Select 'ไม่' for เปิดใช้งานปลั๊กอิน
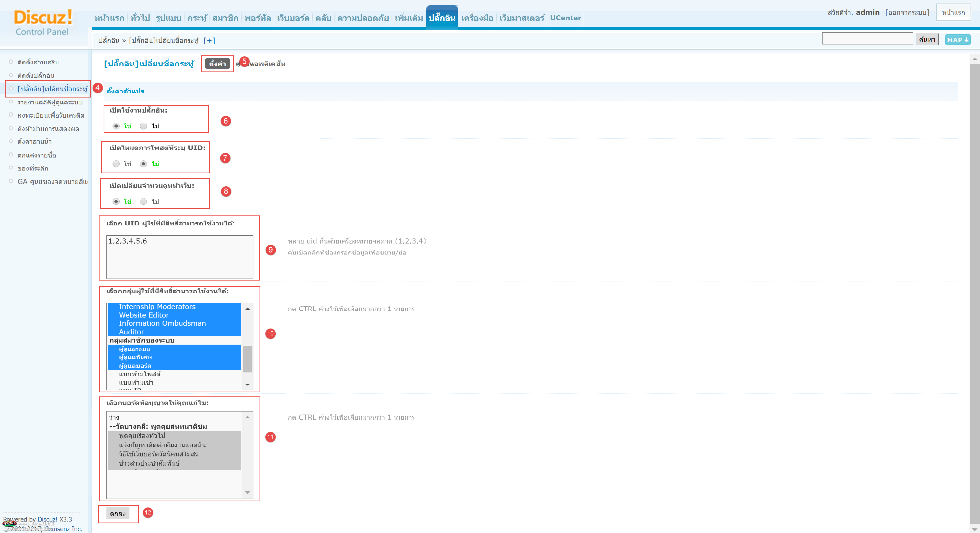The width and height of the screenshot is (980, 533). tap(143, 126)
